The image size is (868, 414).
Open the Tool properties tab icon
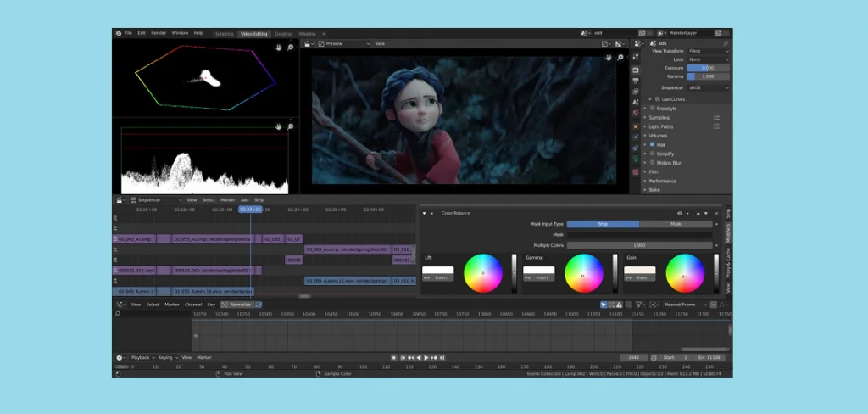point(636,57)
